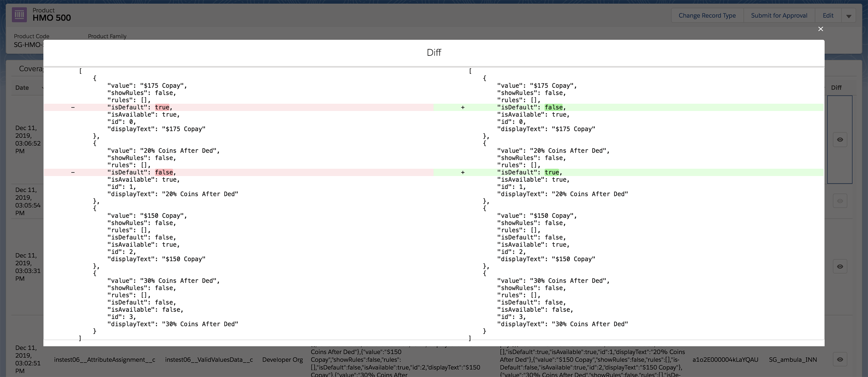Select the added isDefault true line on the right
Image resolution: width=868 pixels, height=377 pixels.
pyautogui.click(x=530, y=172)
